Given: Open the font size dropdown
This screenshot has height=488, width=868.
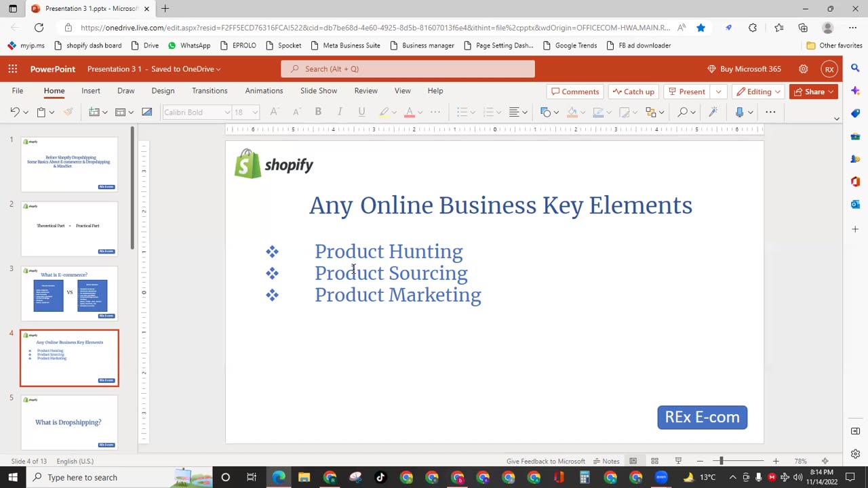Looking at the screenshot, I should tap(255, 112).
